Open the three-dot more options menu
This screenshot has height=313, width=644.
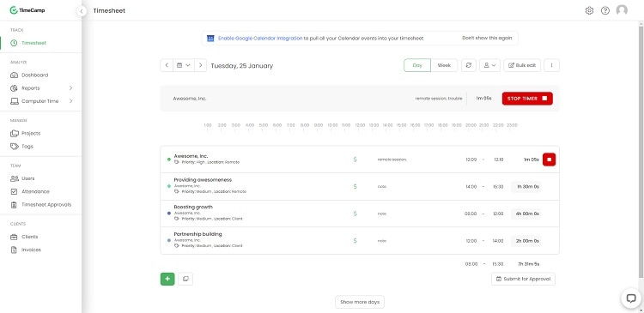coord(551,65)
